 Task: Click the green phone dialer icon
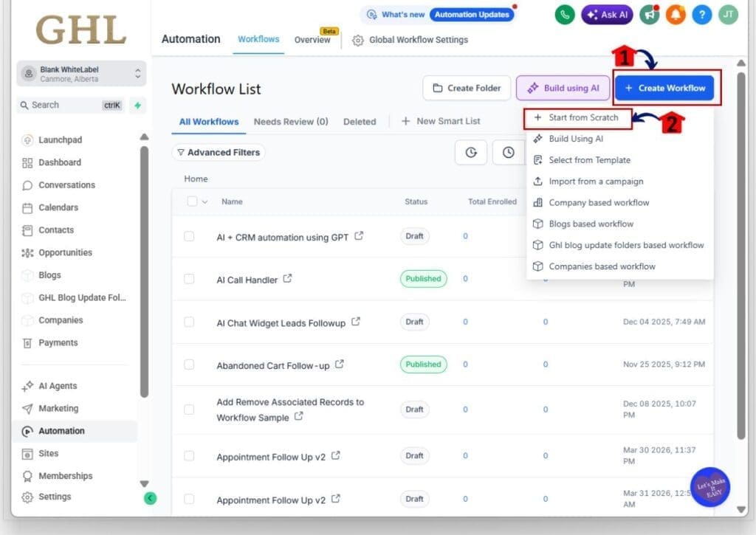(565, 14)
